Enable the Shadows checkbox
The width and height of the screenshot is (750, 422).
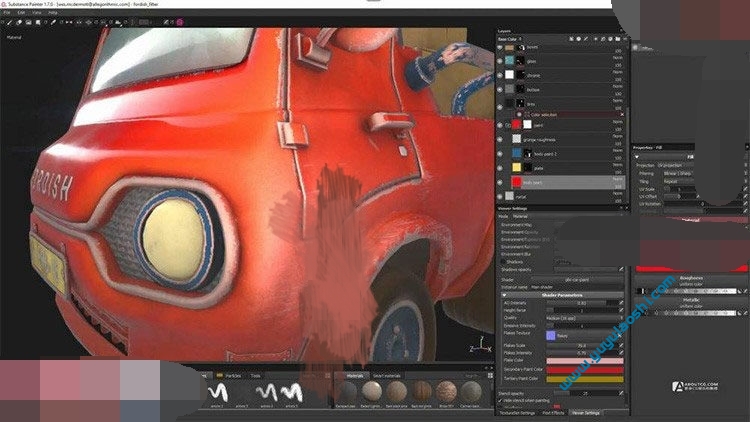503,262
